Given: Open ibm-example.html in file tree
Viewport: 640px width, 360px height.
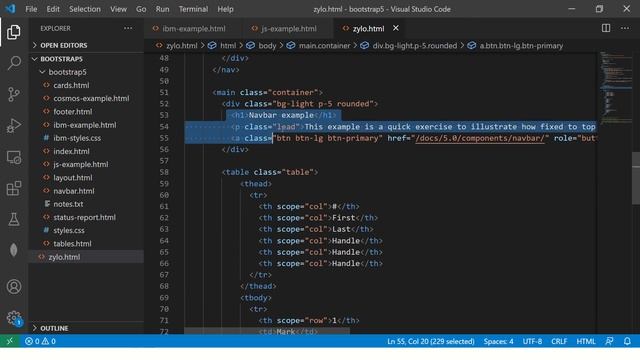Looking at the screenshot, I should tap(84, 125).
